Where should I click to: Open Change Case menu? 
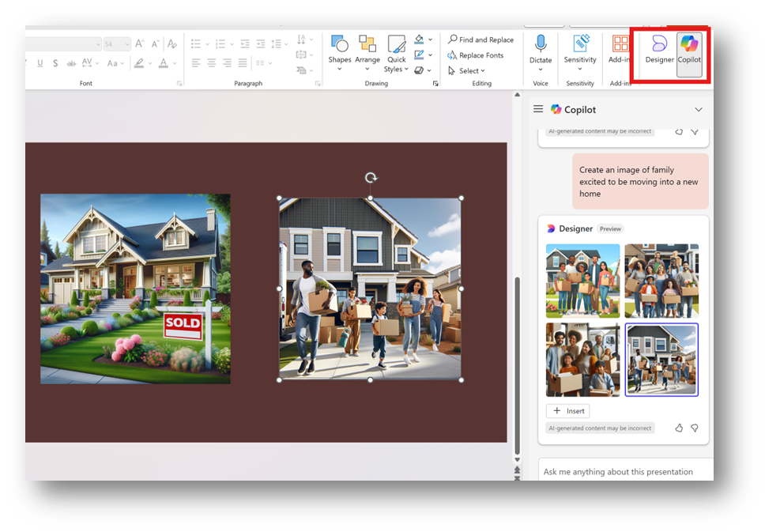(x=115, y=63)
